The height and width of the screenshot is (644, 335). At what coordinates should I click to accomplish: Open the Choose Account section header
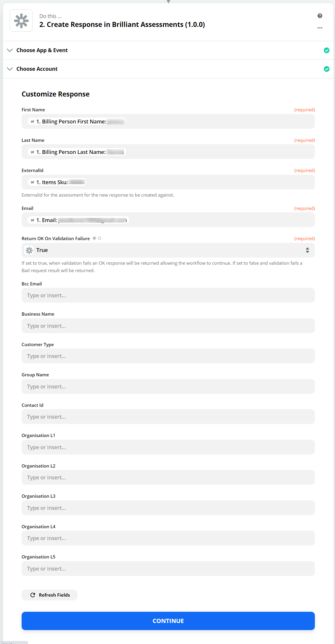[37, 69]
